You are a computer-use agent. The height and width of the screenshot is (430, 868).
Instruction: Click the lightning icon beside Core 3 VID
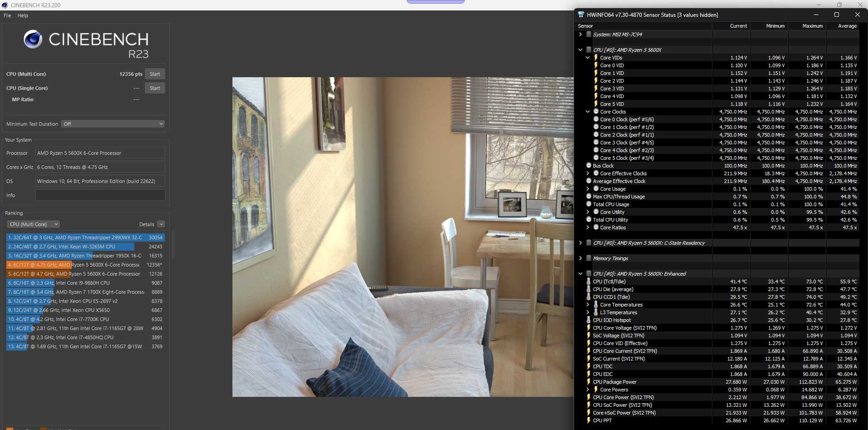pos(596,89)
